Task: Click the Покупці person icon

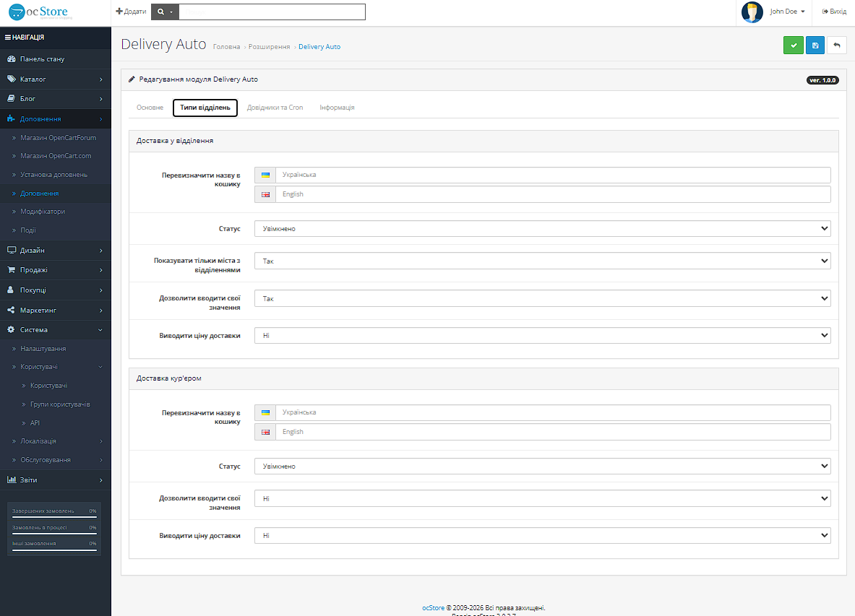Action: pyautogui.click(x=10, y=290)
